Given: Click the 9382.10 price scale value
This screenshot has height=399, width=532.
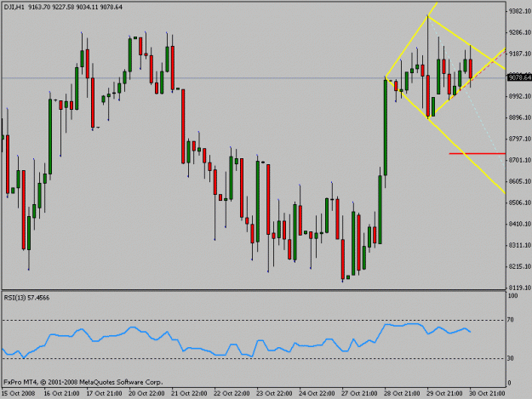Looking at the screenshot, I should click(x=519, y=11).
